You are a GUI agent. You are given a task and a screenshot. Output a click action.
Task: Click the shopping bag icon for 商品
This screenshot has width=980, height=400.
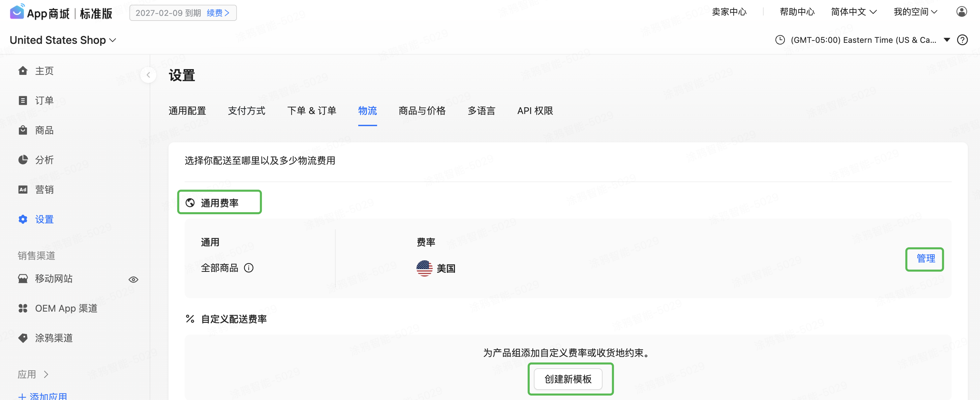point(23,130)
